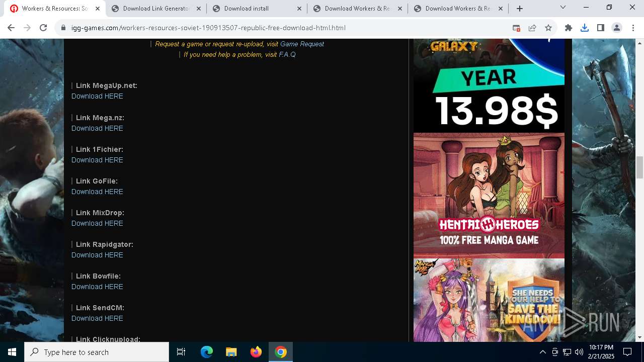
Task: Close the Workers & Resources tab
Action: click(98, 9)
